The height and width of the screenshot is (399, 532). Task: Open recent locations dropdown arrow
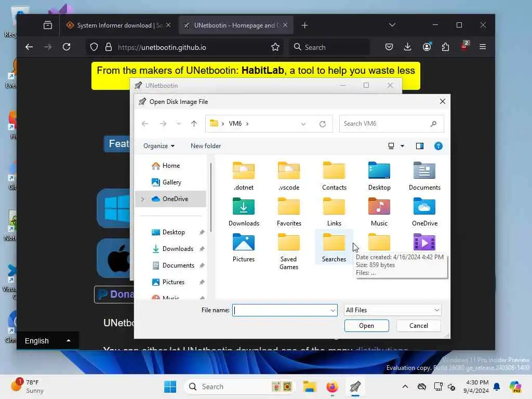coord(179,124)
